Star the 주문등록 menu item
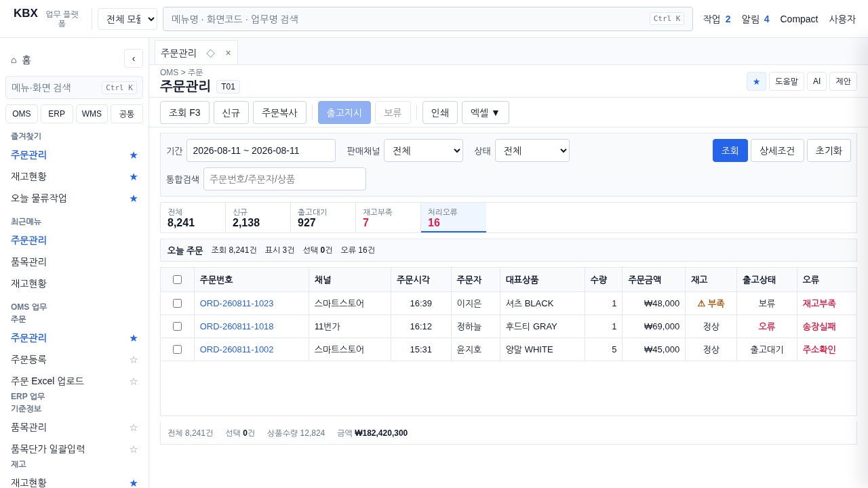The height and width of the screenshot is (488, 868). [134, 359]
